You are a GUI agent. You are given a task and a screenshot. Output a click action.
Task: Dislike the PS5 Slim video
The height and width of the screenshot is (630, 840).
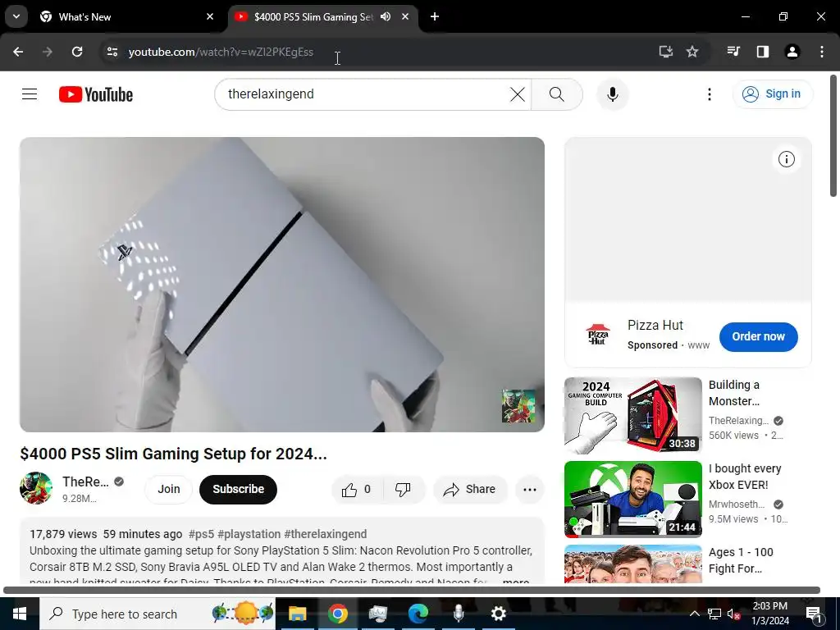(x=403, y=489)
